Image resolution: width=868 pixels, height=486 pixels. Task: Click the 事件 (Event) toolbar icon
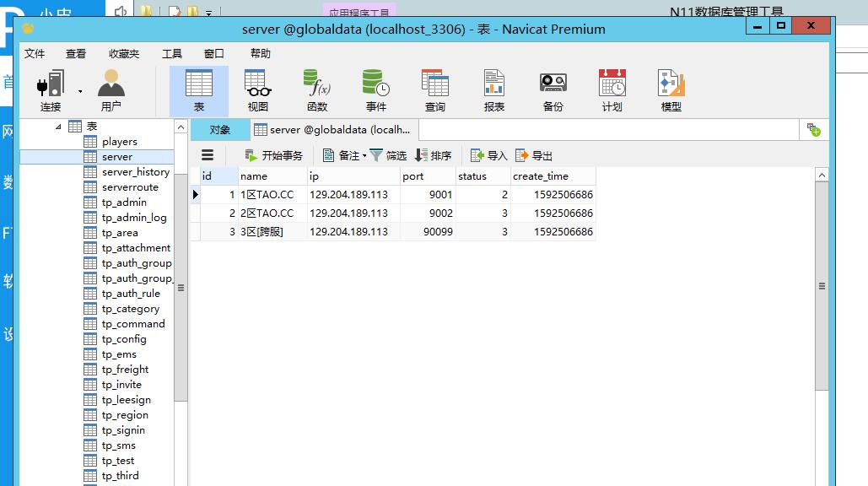pos(375,89)
